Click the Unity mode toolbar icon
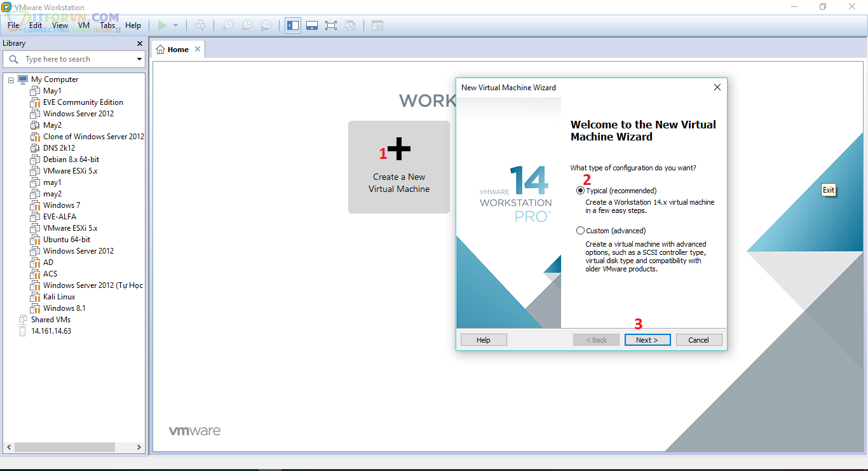868x471 pixels. (x=350, y=25)
